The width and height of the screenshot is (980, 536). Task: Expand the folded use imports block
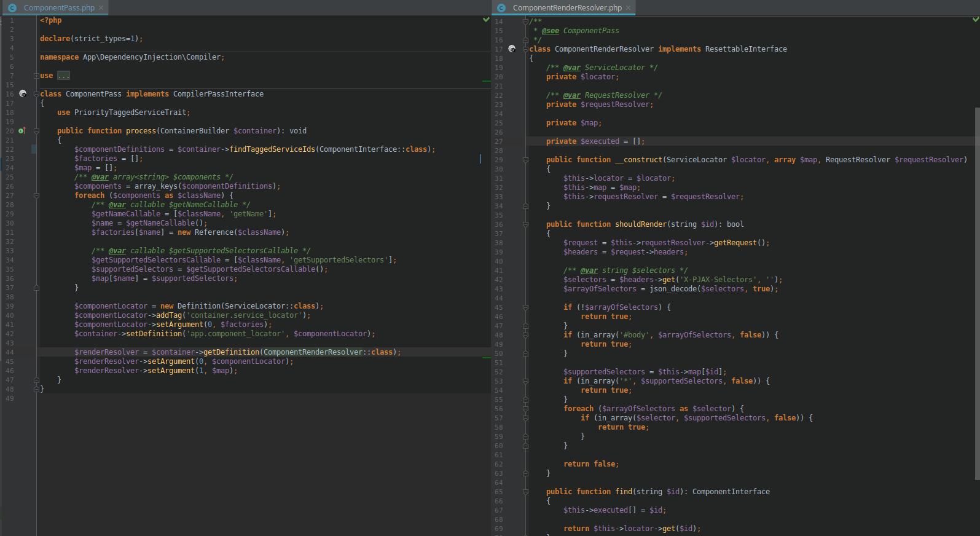point(36,76)
